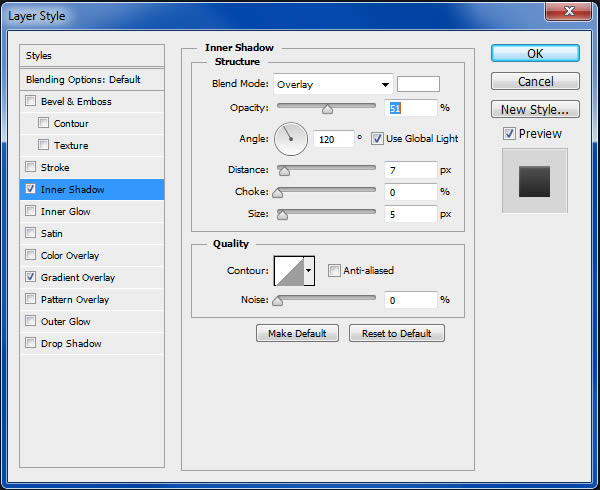Click the Cancel button
600x490 pixels.
[x=535, y=81]
